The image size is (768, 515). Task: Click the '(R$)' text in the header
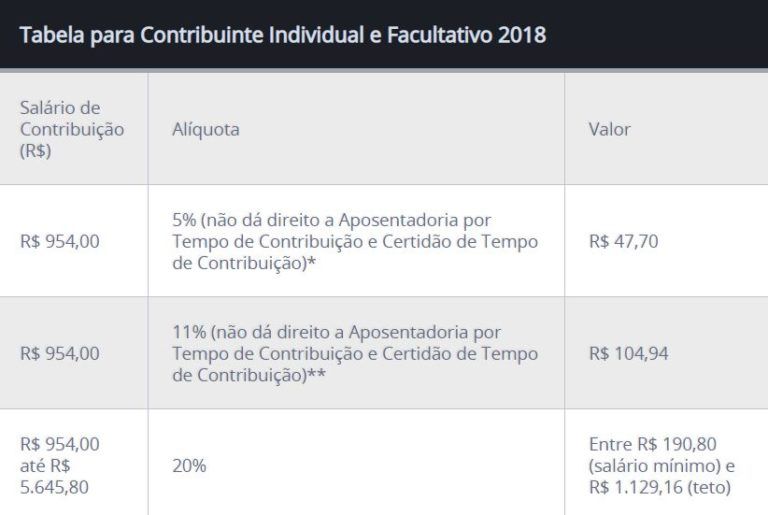[35, 151]
